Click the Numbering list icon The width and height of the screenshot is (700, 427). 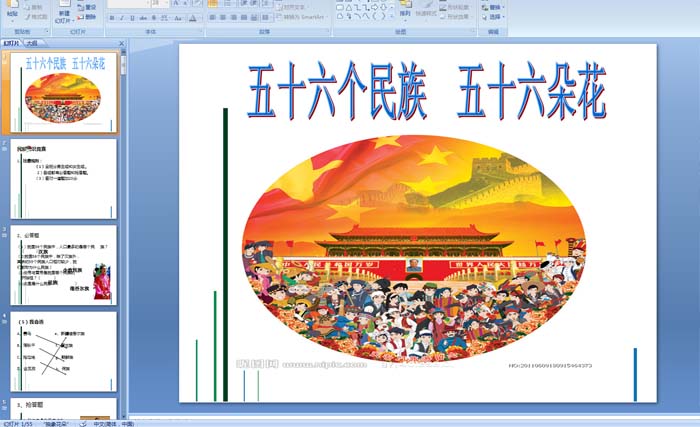[x=228, y=3]
